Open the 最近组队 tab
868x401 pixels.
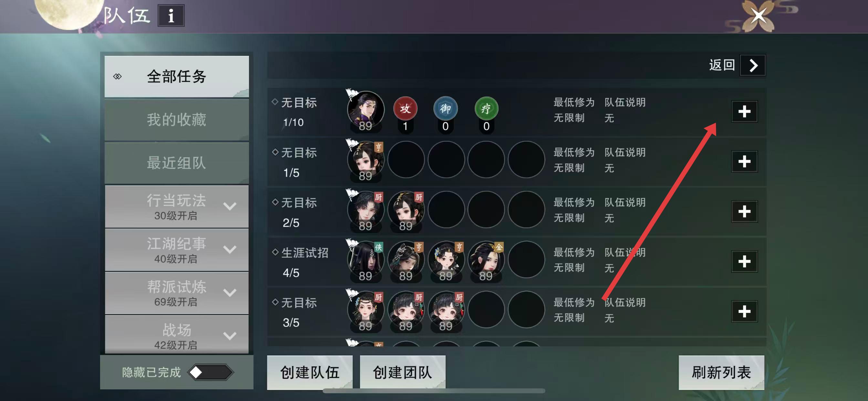[x=177, y=163]
